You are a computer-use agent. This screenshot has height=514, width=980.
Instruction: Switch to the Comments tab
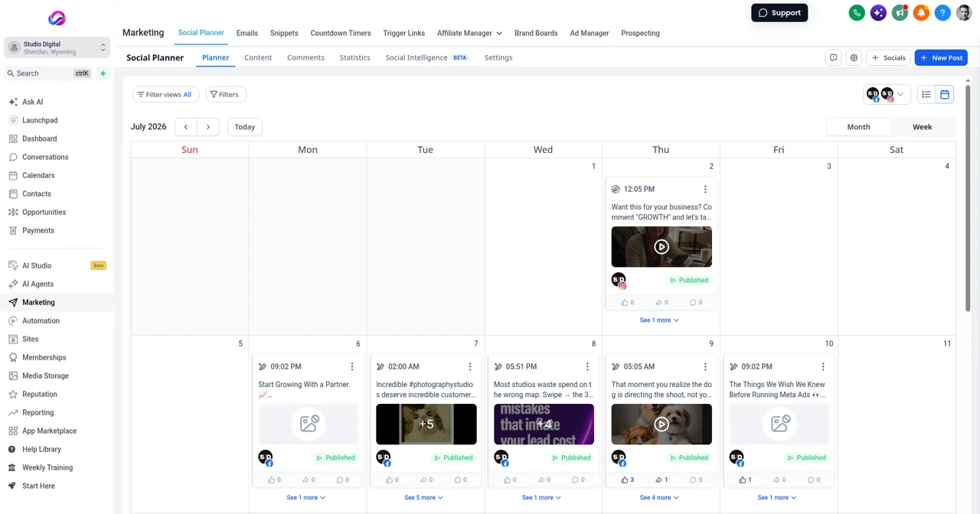click(305, 57)
